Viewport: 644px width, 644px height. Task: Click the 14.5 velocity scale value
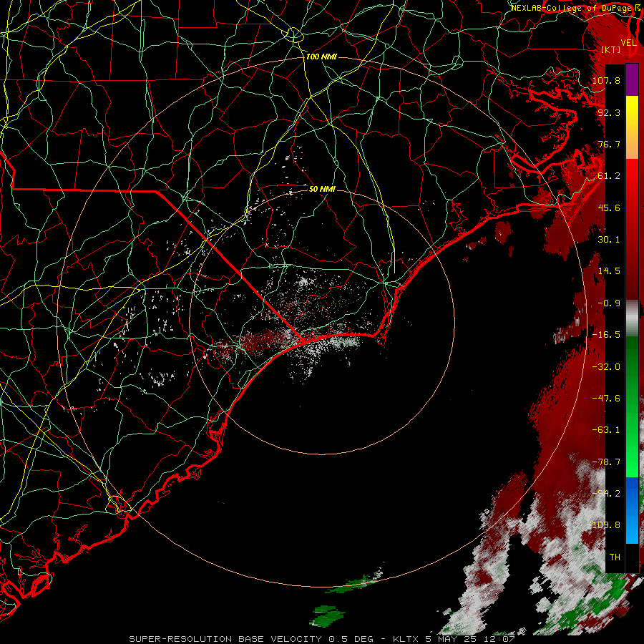point(609,271)
